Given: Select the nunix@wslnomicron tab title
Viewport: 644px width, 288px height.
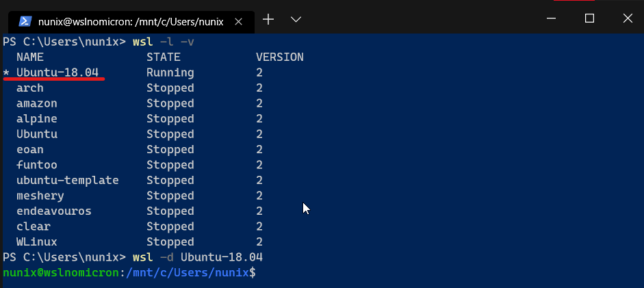Looking at the screenshot, I should pyautogui.click(x=131, y=21).
